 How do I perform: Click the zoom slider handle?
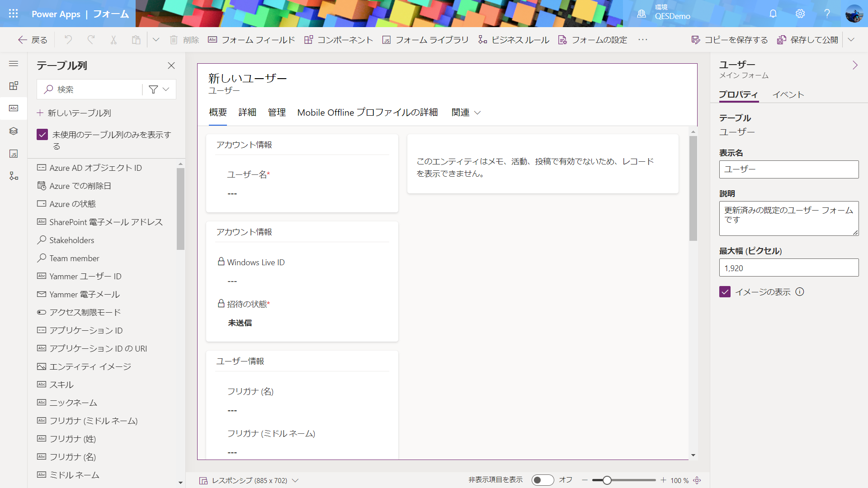(x=607, y=480)
